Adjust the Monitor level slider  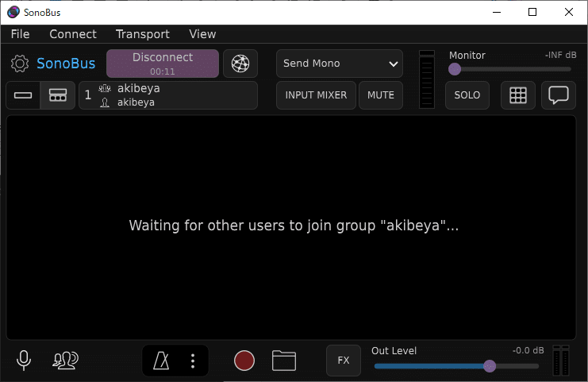coord(509,69)
